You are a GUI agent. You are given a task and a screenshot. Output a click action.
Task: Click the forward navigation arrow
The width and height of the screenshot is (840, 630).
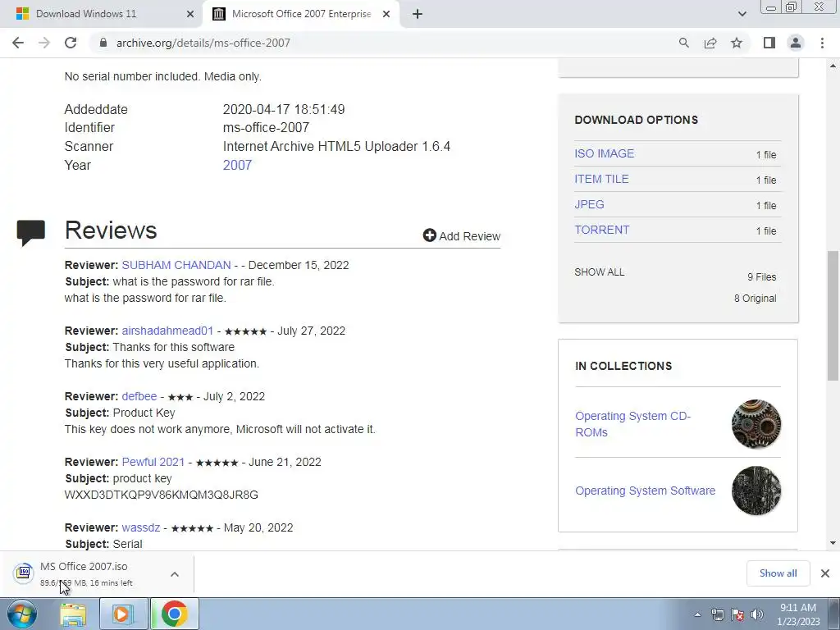(x=44, y=43)
